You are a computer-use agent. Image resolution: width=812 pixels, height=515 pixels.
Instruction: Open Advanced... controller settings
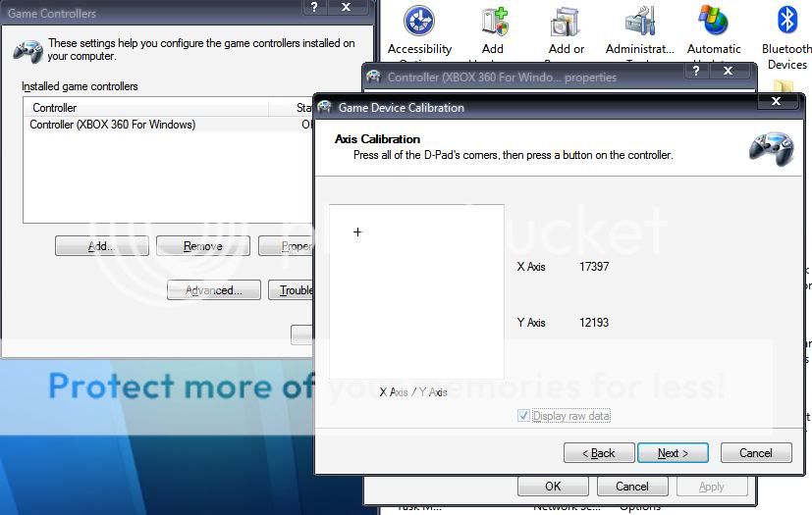pos(213,289)
